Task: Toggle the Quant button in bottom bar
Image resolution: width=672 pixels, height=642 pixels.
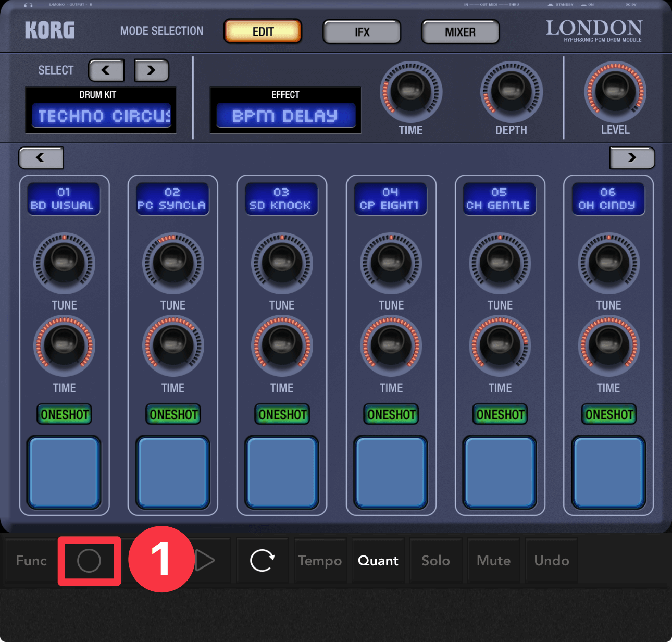Action: (378, 561)
